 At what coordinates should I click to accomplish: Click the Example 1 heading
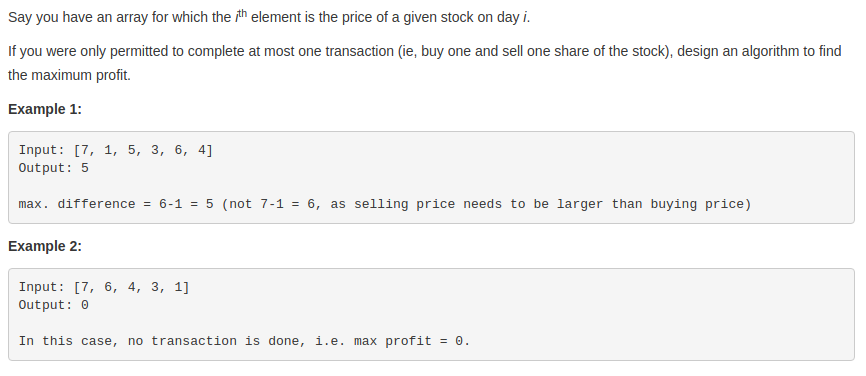click(45, 109)
